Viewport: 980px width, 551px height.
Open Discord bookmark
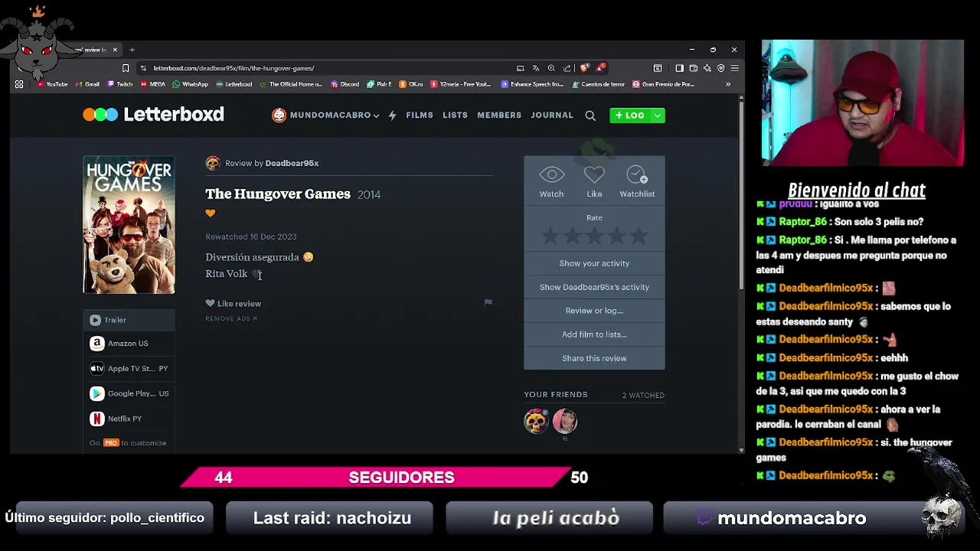coord(345,84)
